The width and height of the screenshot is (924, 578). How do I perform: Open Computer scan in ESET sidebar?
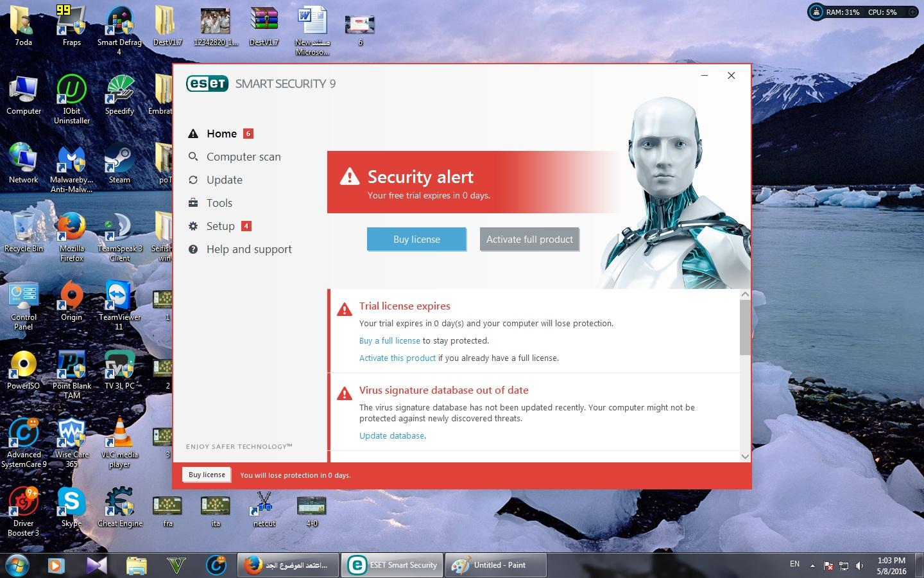coord(243,157)
